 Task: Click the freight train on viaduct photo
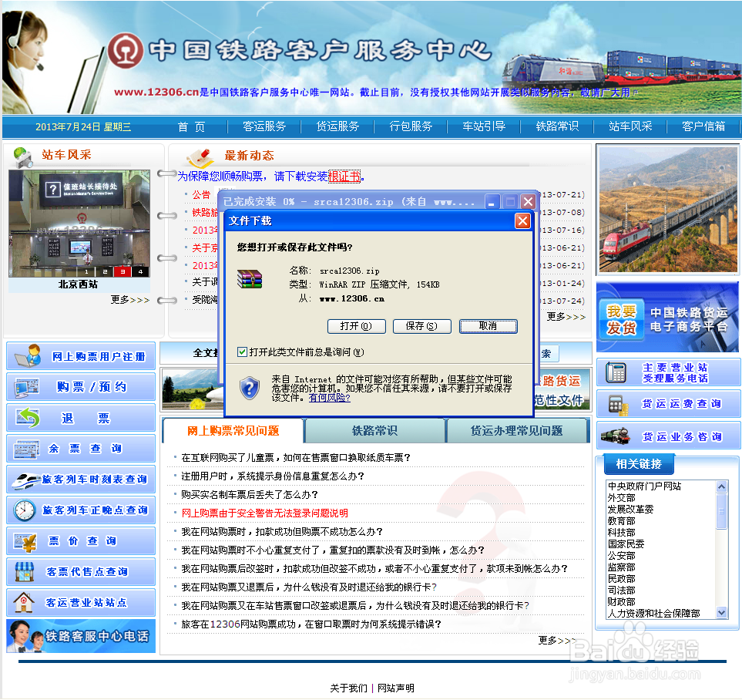pyautogui.click(x=668, y=210)
